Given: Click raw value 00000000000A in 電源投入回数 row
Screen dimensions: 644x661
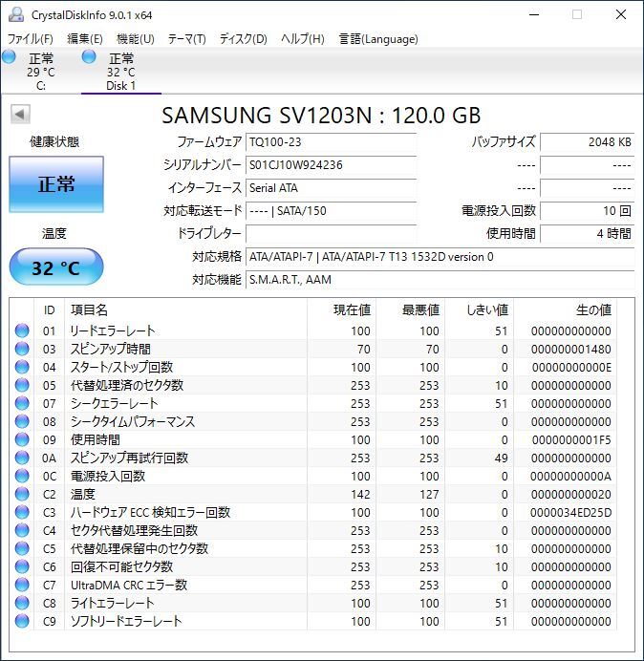Looking at the screenshot, I should tap(571, 476).
